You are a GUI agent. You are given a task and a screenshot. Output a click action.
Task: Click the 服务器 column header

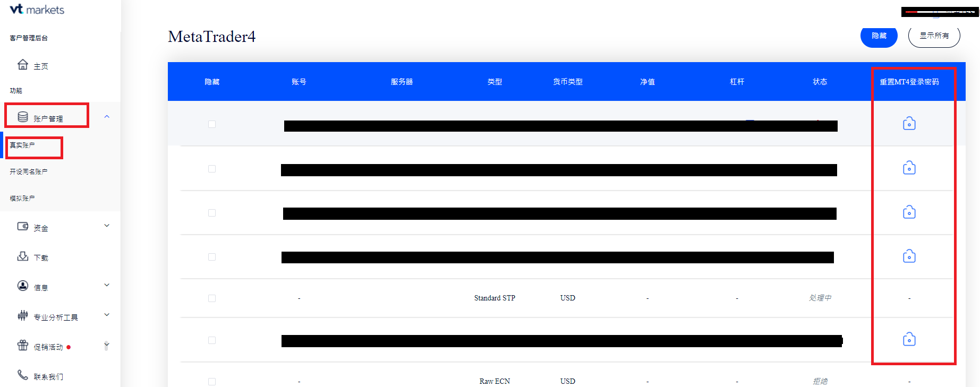tap(402, 82)
